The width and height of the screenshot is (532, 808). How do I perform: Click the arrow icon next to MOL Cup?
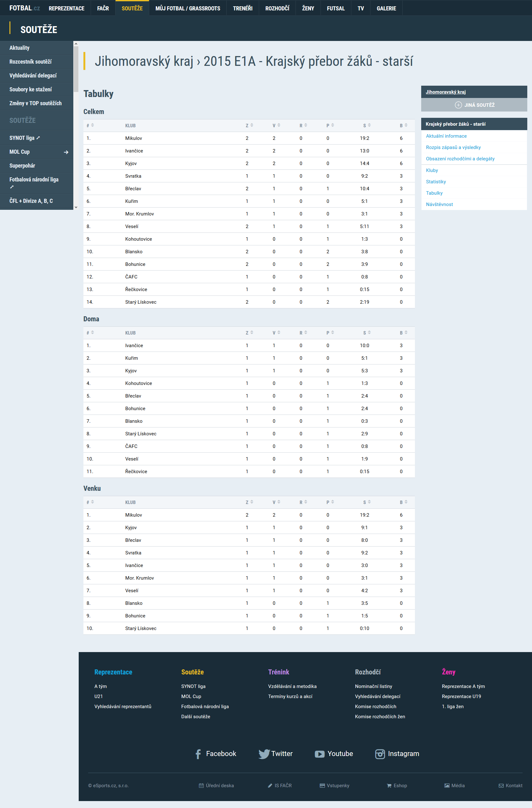tap(66, 152)
